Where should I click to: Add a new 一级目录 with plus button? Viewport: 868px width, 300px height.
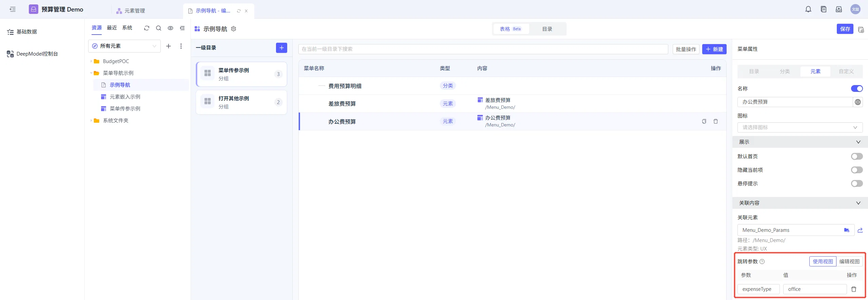pyautogui.click(x=281, y=48)
